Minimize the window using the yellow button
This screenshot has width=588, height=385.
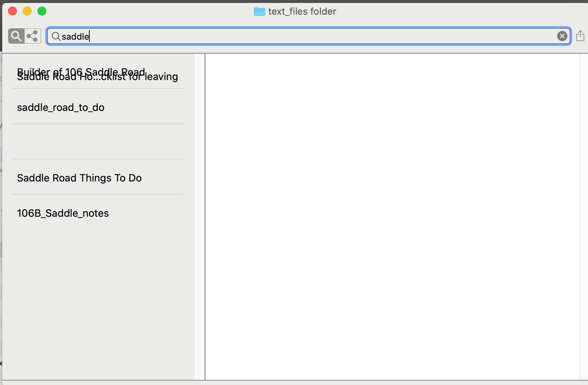click(27, 11)
